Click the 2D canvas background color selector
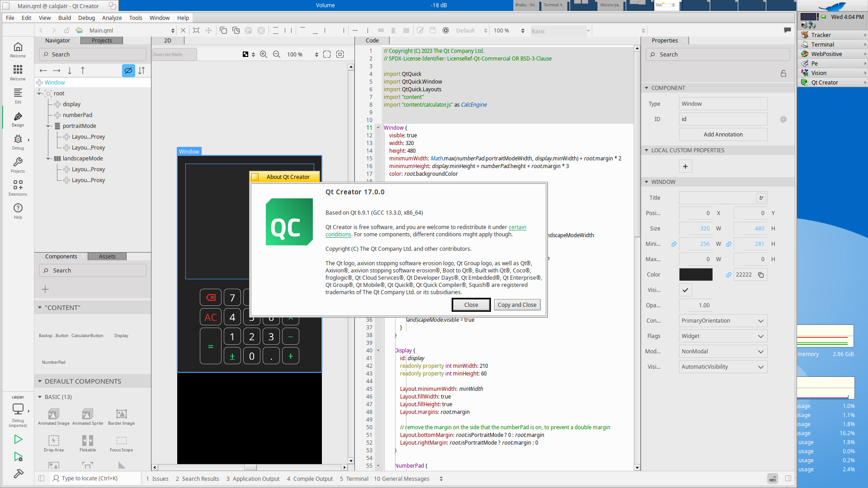The height and width of the screenshot is (488, 868). click(248, 54)
